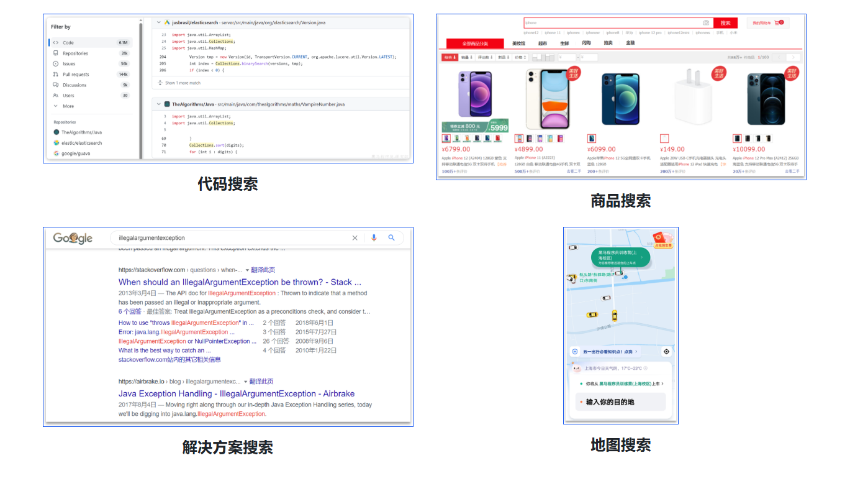Switch to the 超市 tab
This screenshot has width=868, height=481.
pos(543,44)
